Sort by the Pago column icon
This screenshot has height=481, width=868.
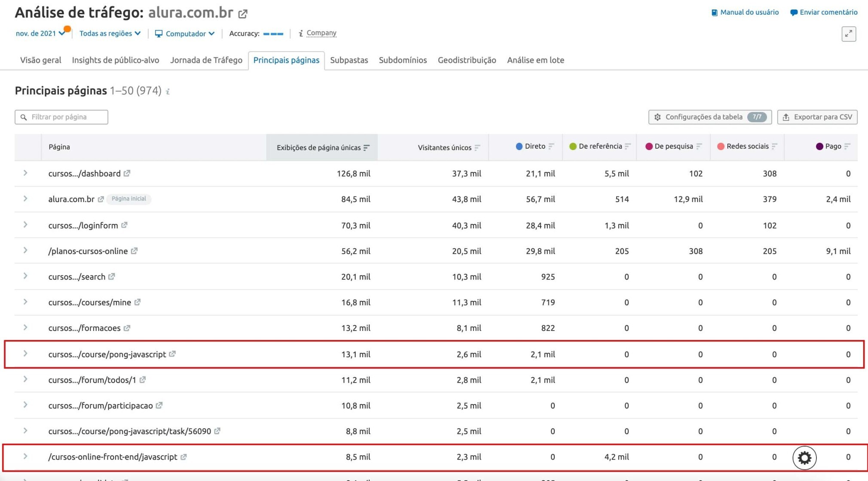pos(847,146)
